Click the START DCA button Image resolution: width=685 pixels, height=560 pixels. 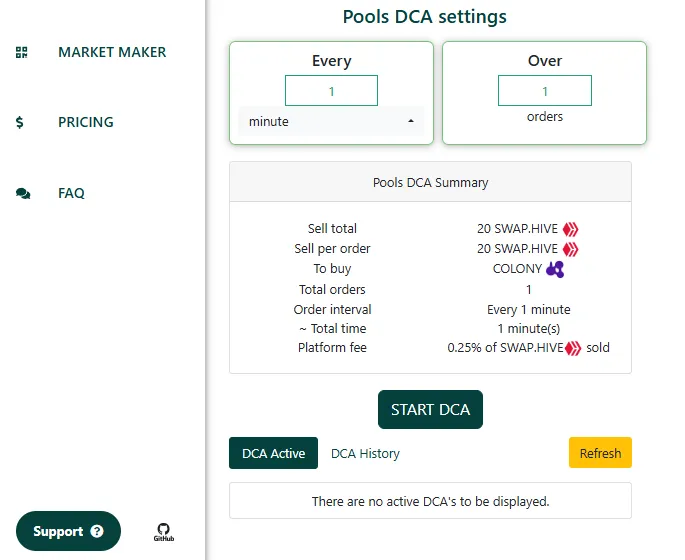tap(430, 409)
